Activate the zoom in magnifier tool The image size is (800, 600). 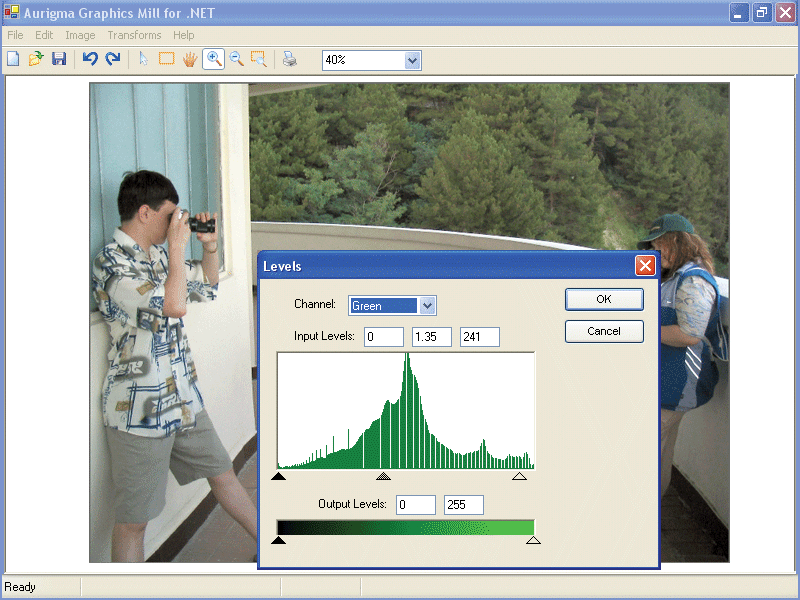coord(213,60)
